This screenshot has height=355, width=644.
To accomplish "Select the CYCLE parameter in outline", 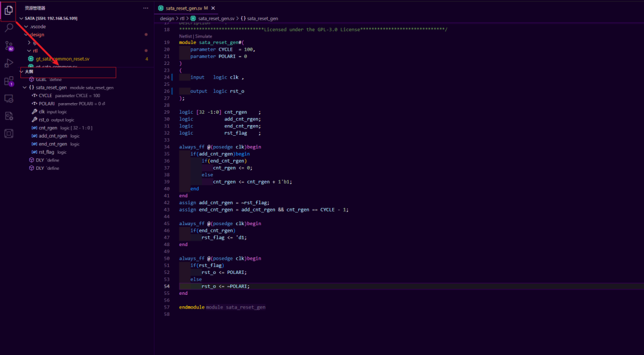I will (x=45, y=95).
